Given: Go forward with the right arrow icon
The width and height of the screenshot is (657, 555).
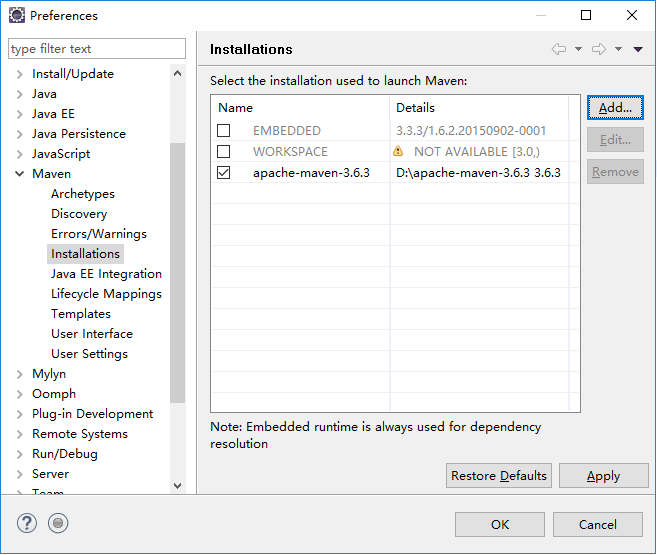Looking at the screenshot, I should (599, 49).
